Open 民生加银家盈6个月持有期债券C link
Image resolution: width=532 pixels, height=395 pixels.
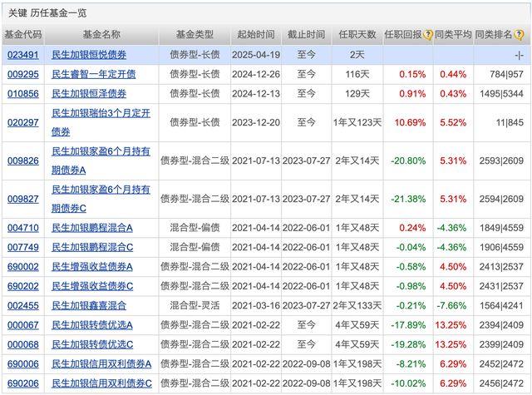[101, 199]
